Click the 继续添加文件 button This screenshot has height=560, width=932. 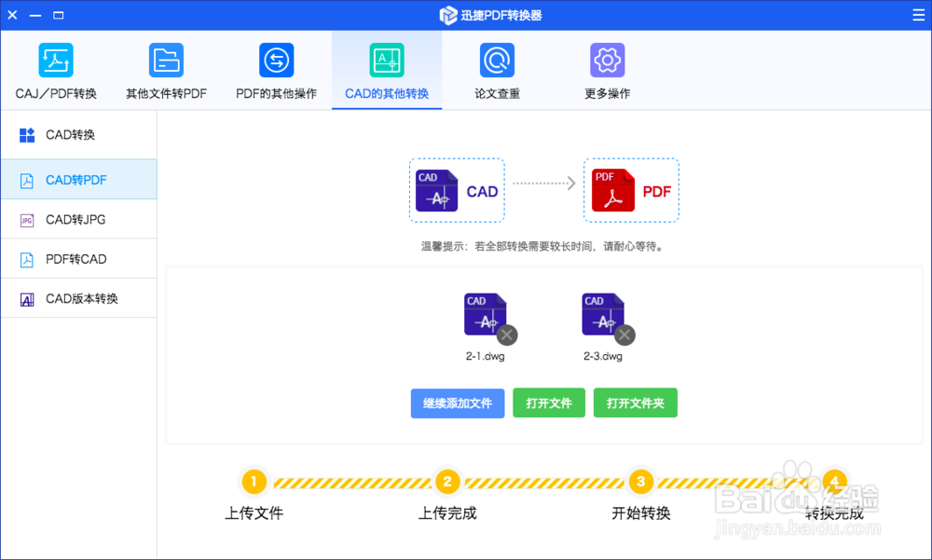[x=458, y=403]
